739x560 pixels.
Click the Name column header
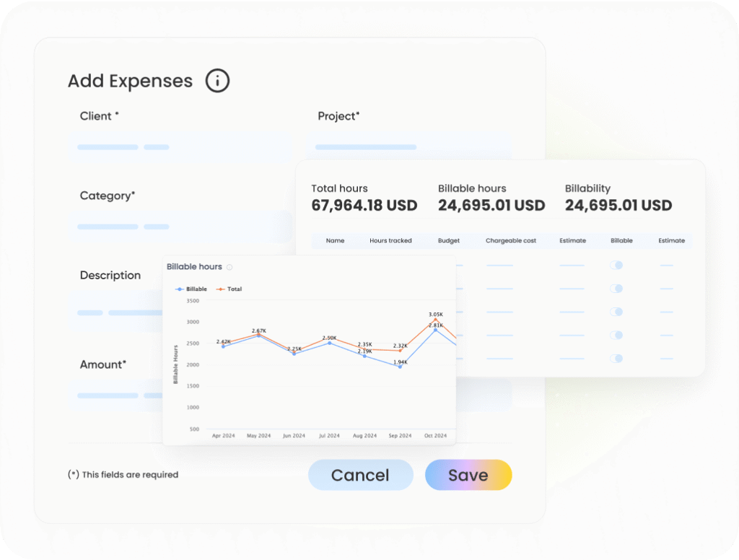[x=335, y=240]
